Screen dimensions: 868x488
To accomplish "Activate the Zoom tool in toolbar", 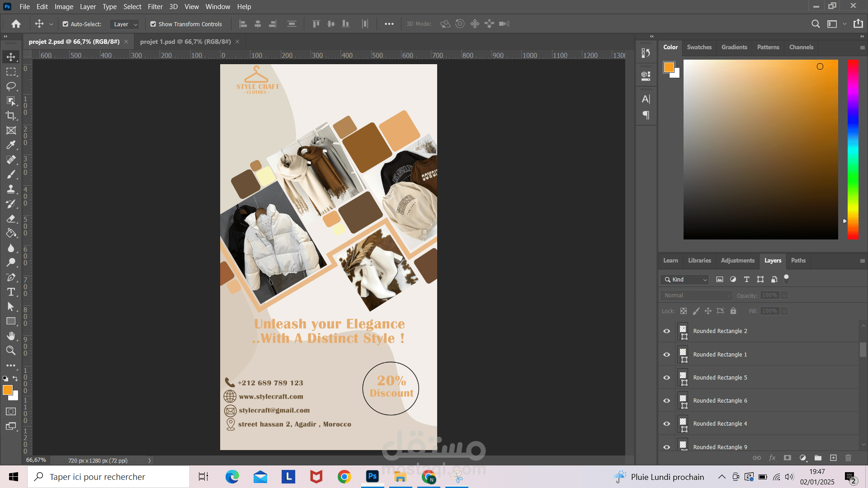I will [11, 351].
